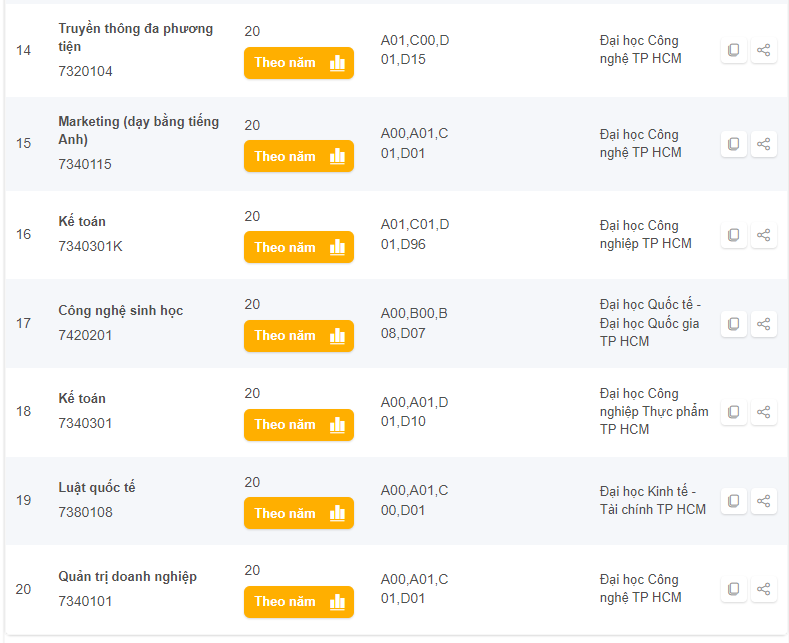The image size is (789, 643).
Task: Copy row 16 Kế toán 7340301K
Action: [734, 235]
